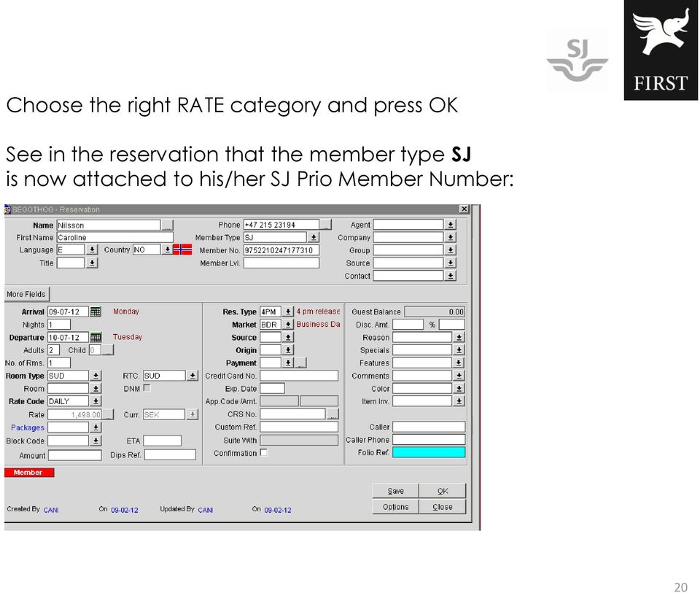700x593 pixels.
Task: Expand the Member Type dropdown
Action: pos(314,238)
